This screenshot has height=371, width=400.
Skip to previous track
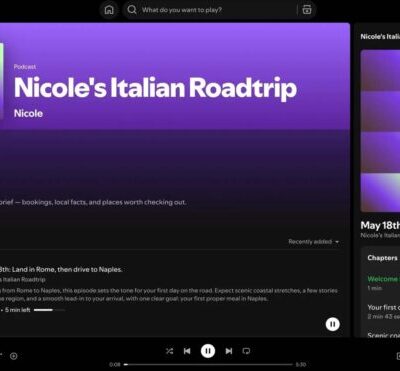click(187, 351)
